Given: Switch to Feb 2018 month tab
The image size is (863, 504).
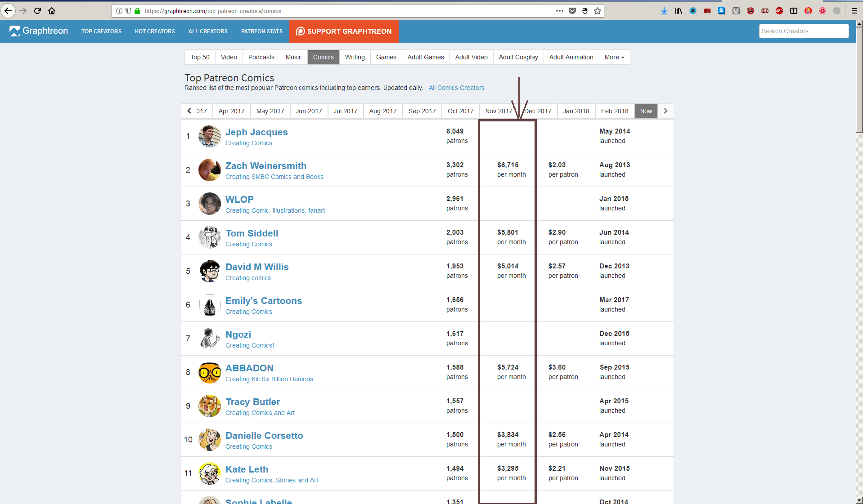Looking at the screenshot, I should tap(615, 111).
